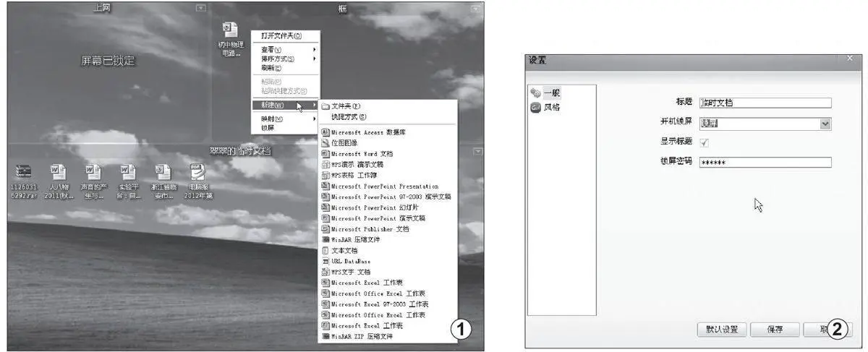Open the 初中物理 document icon on desktop
This screenshot has width=868, height=352.
231,30
